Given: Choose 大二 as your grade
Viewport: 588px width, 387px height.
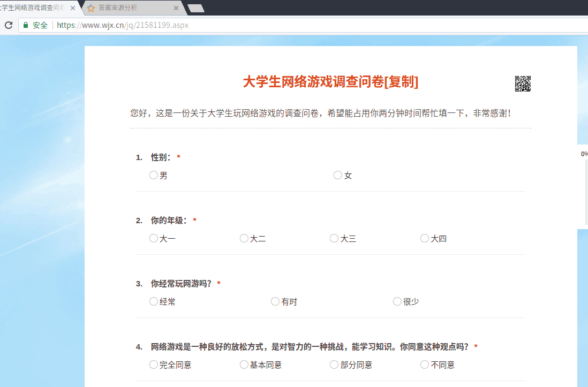Looking at the screenshot, I should click(244, 238).
